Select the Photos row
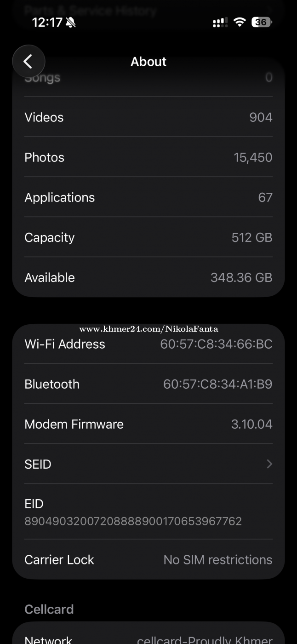297x644 pixels. point(148,157)
